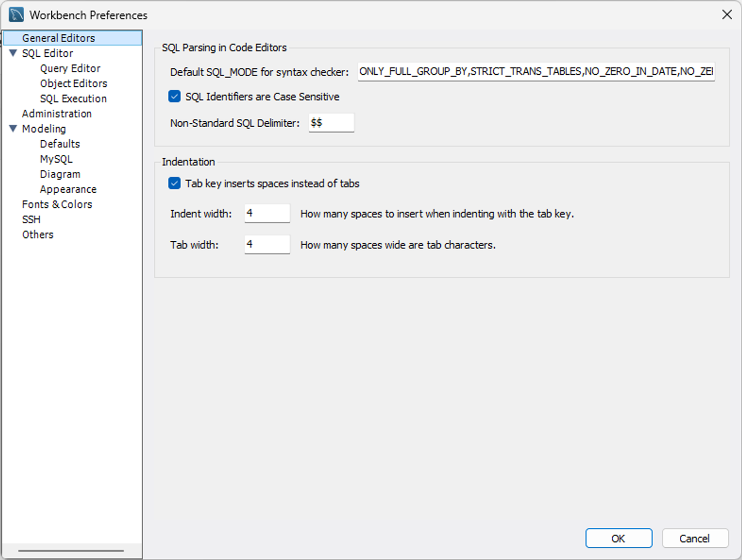Show the Appearance modeling settings
The image size is (742, 560).
point(68,189)
